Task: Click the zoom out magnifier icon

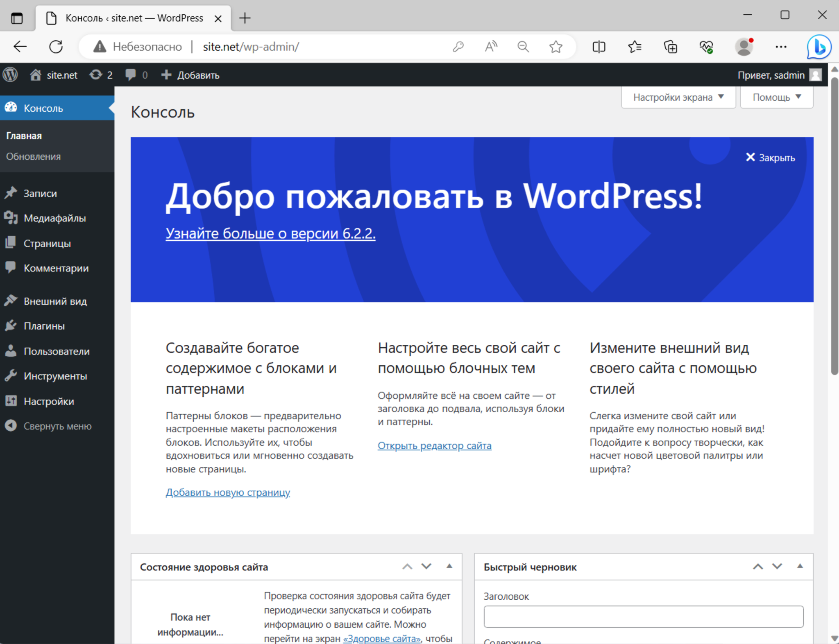Action: [x=523, y=47]
